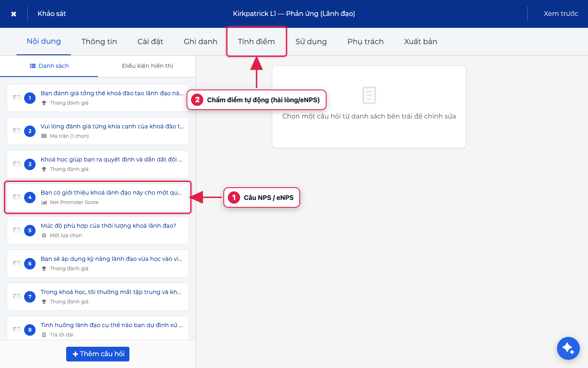This screenshot has height=368, width=588.
Task: Open question 'Bạn đánh giá tổng thể khoá đào tạo'
Action: [98, 98]
